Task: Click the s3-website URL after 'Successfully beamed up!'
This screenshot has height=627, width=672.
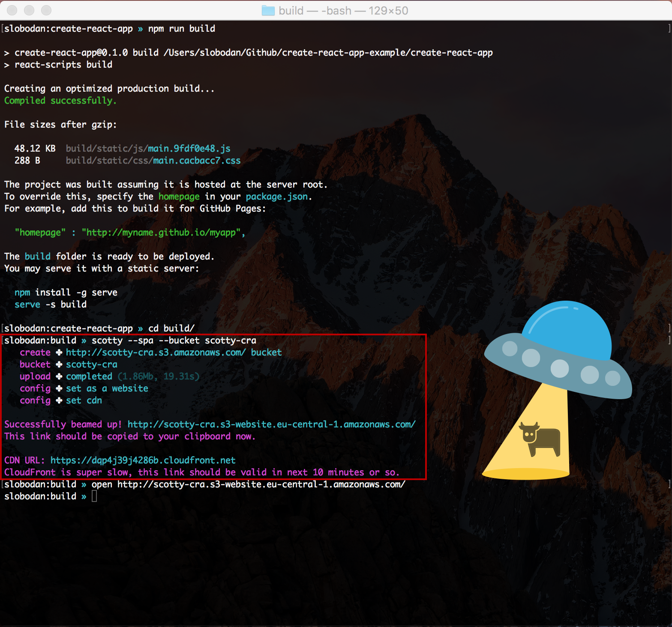Action: (x=272, y=424)
